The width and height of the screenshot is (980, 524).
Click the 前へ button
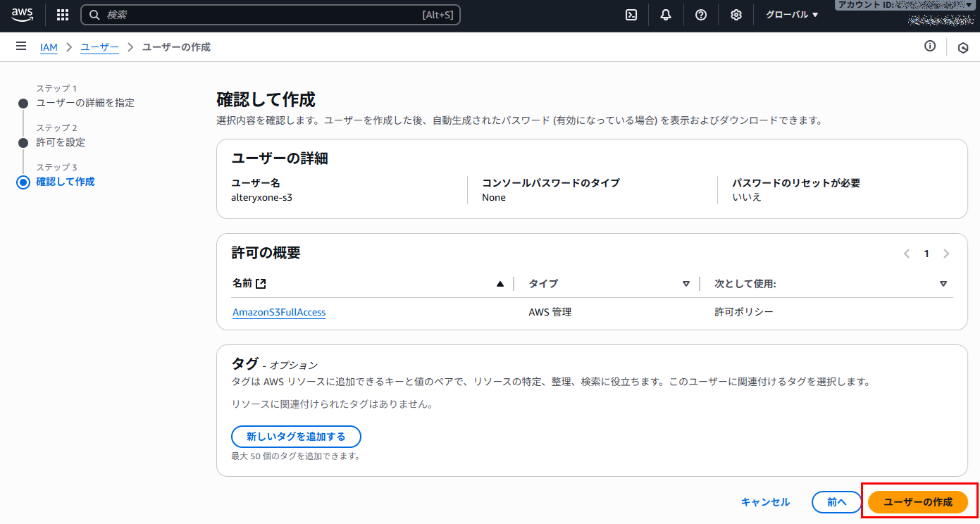[x=836, y=502]
